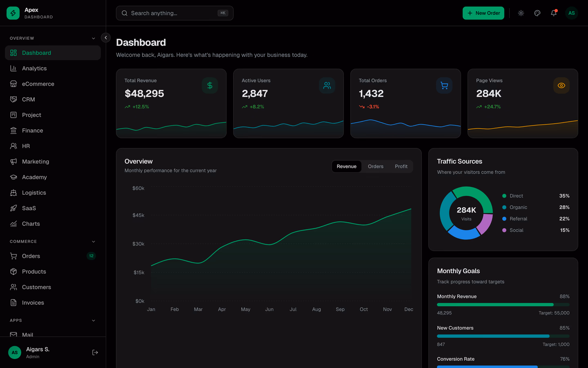Select the HR sidebar item
The width and height of the screenshot is (588, 368).
tap(53, 146)
